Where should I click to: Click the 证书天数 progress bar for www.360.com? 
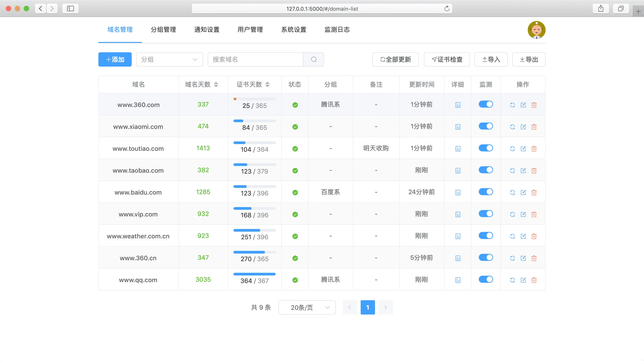pyautogui.click(x=254, y=99)
